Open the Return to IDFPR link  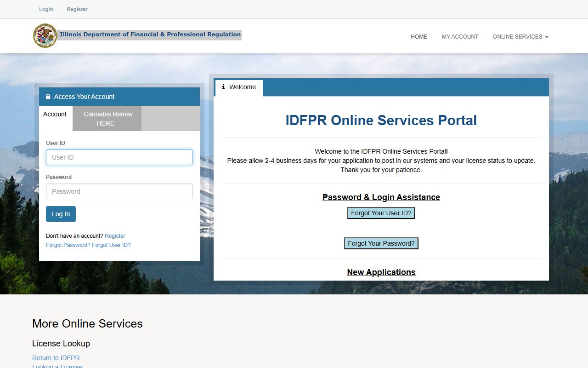56,358
